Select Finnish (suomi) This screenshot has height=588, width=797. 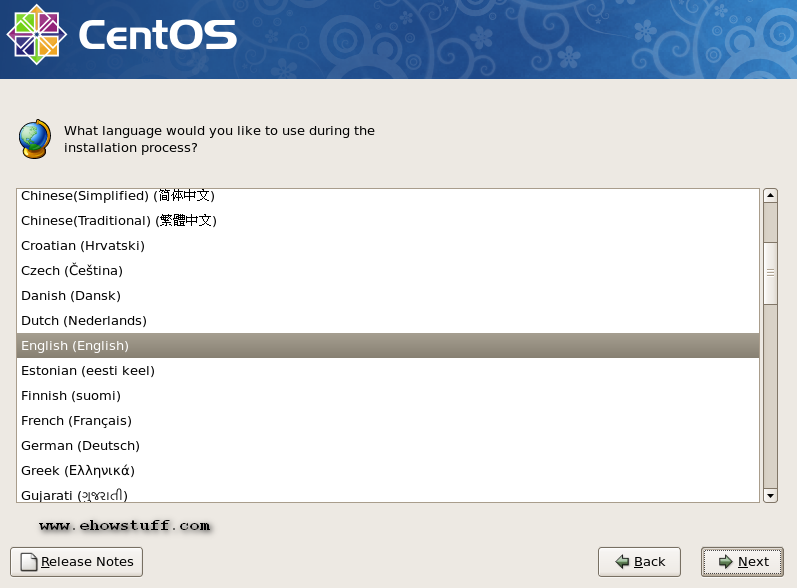[388, 395]
